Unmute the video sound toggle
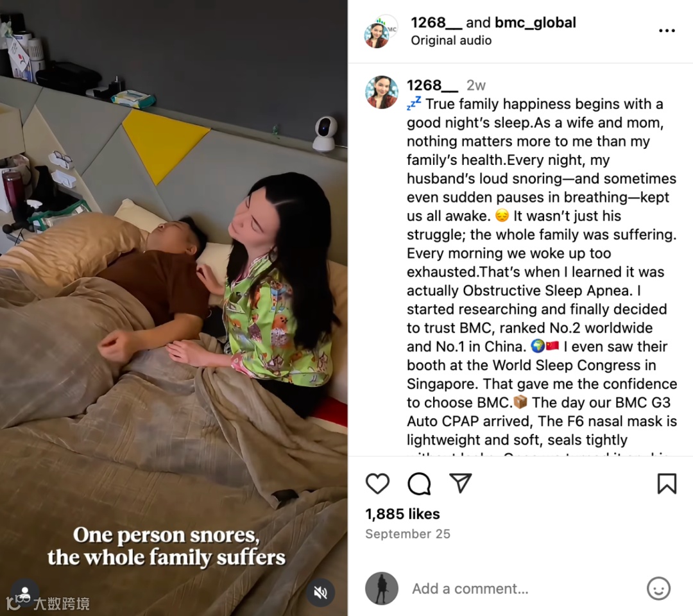 click(320, 592)
